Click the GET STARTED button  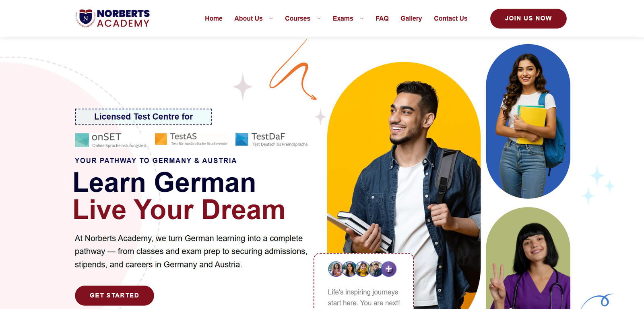point(114,295)
